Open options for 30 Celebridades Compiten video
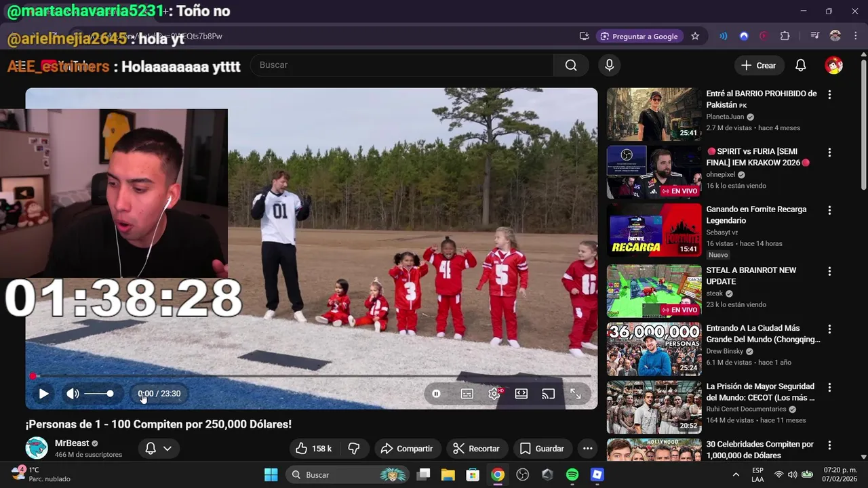Viewport: 868px width, 488px height. pos(829,445)
